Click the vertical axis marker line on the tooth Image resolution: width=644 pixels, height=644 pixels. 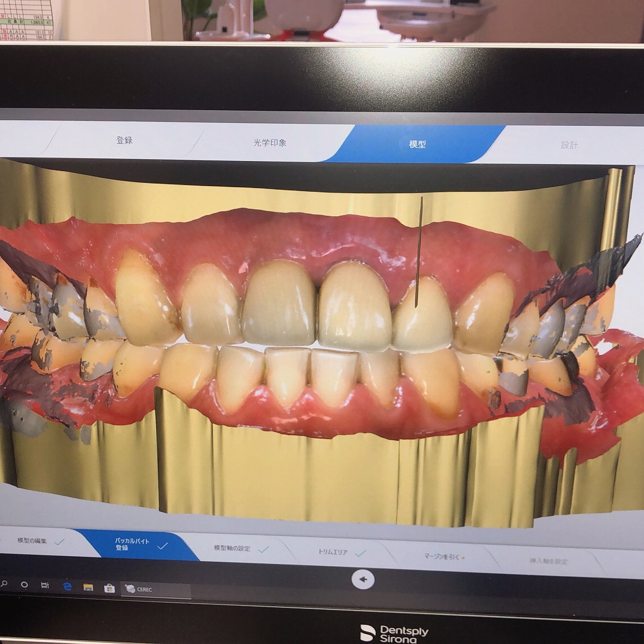click(419, 252)
